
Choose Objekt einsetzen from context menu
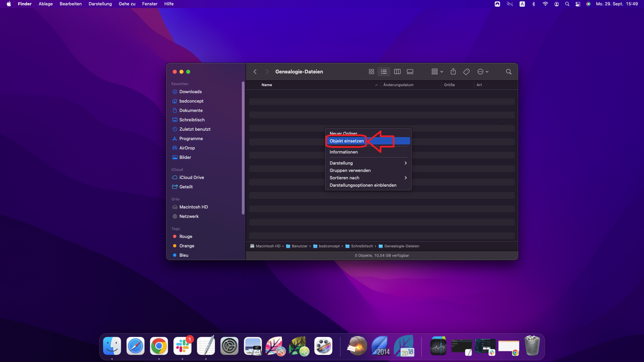[346, 141]
